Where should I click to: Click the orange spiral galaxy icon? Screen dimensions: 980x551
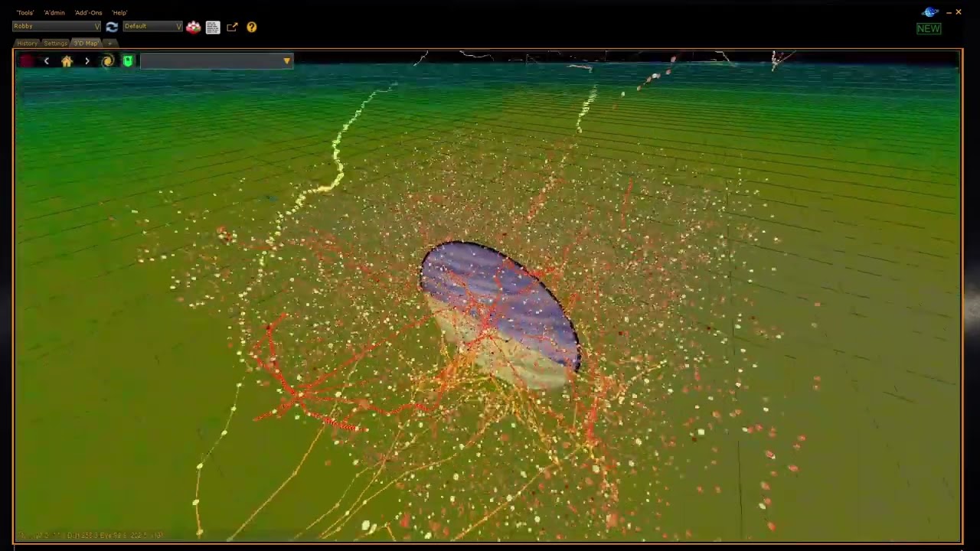tap(107, 61)
